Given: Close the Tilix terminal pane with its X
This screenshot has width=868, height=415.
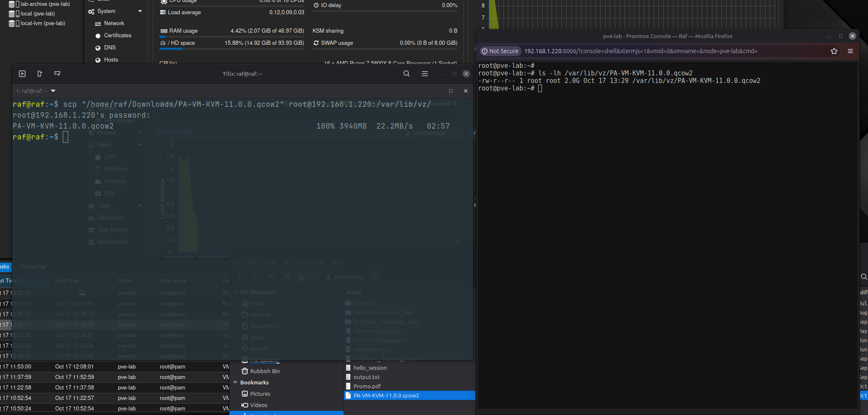Looking at the screenshot, I should pos(466,91).
